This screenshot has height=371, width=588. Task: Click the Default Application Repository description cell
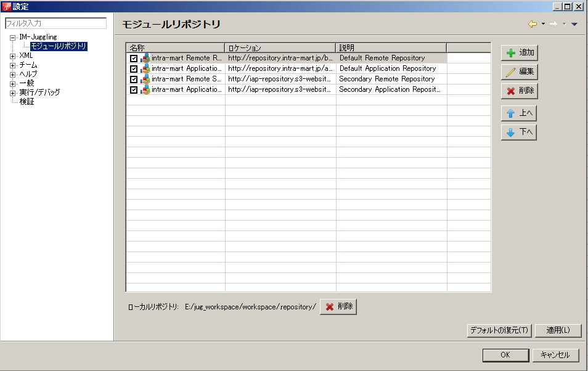point(391,68)
